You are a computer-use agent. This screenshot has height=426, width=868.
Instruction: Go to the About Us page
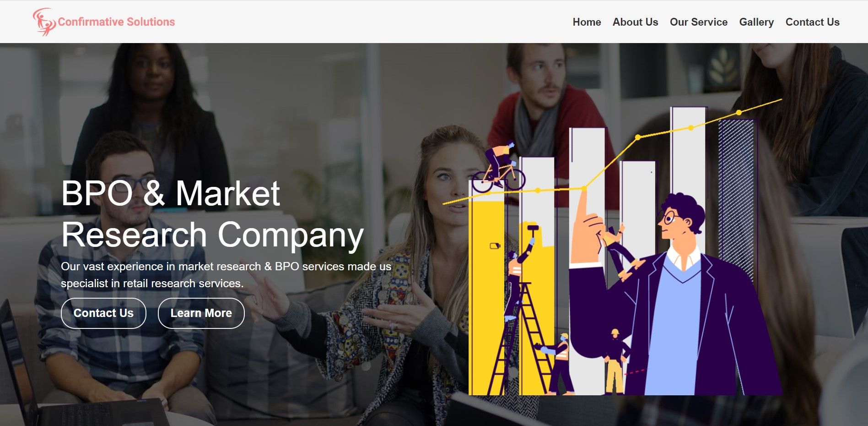tap(635, 22)
